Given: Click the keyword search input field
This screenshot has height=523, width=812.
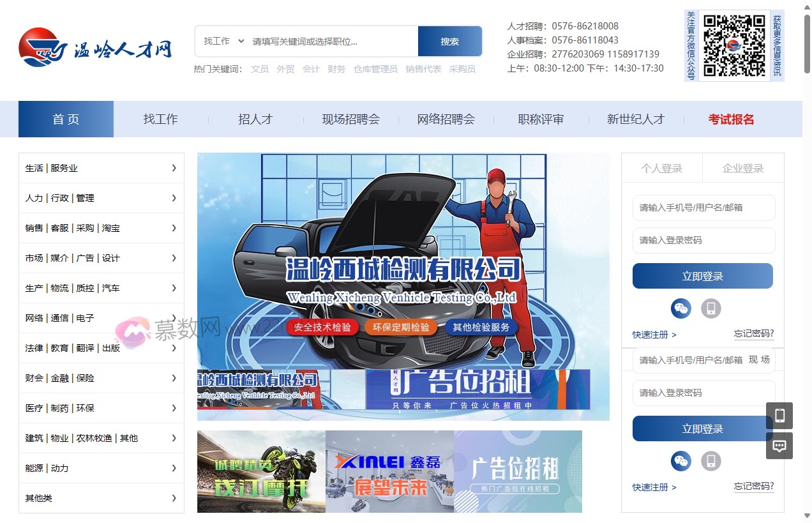Looking at the screenshot, I should [332, 42].
